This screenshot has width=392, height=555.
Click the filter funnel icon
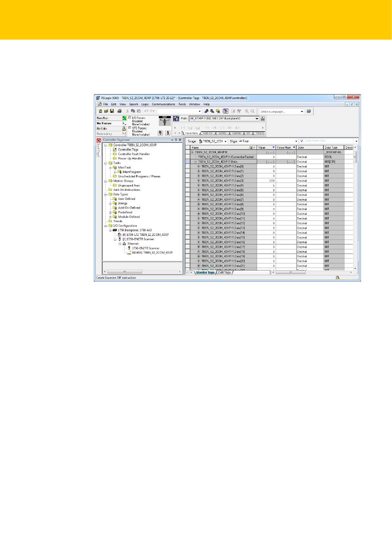point(302,141)
